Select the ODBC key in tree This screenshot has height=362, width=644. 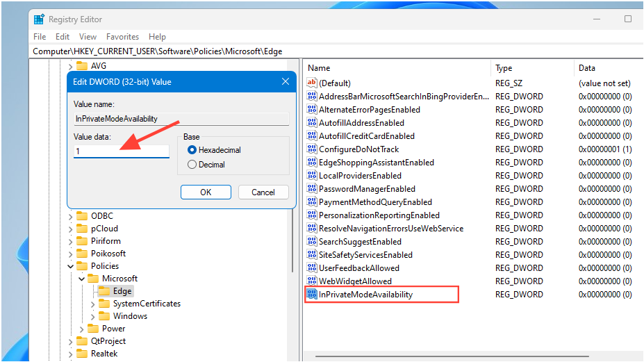[x=102, y=215]
